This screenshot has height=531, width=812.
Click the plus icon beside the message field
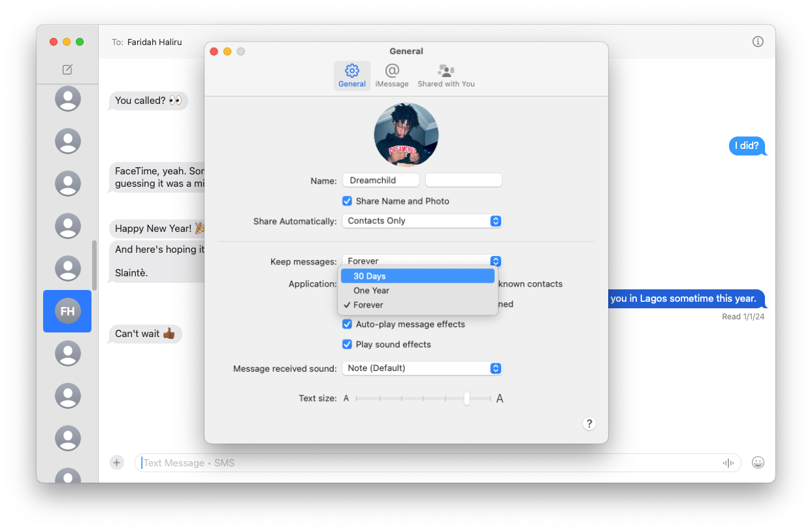tap(116, 462)
